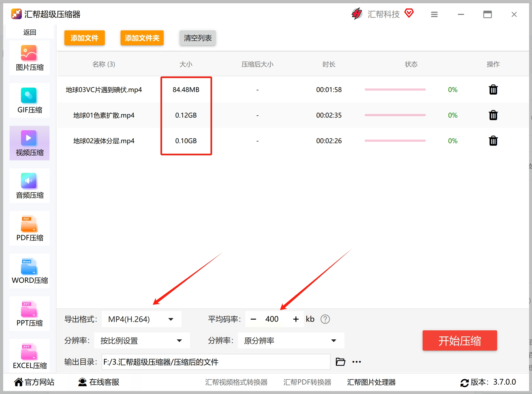Remove 地球02液体分层.mp4 using trash icon
532x394 pixels.
pyautogui.click(x=493, y=141)
